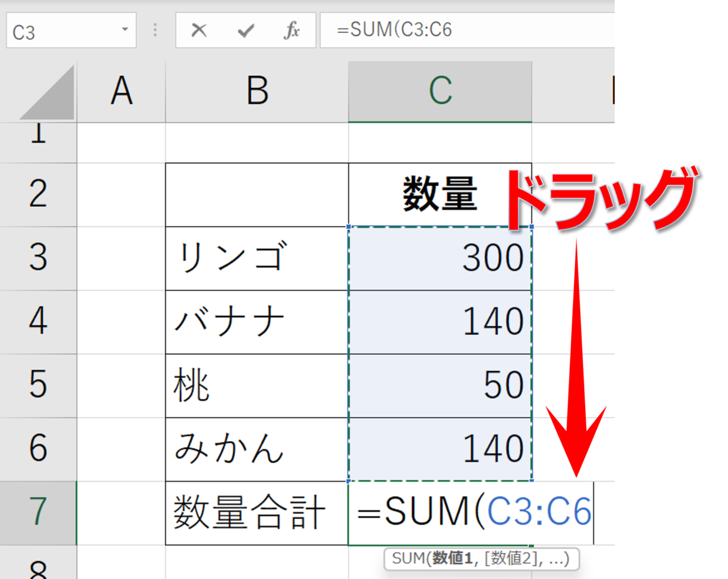Select column C header
728x579 pixels.
(440, 92)
